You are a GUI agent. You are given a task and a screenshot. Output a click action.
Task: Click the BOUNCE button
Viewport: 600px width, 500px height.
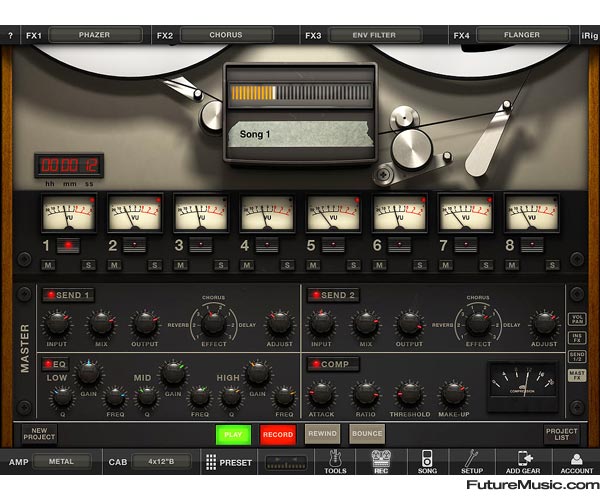pyautogui.click(x=367, y=434)
